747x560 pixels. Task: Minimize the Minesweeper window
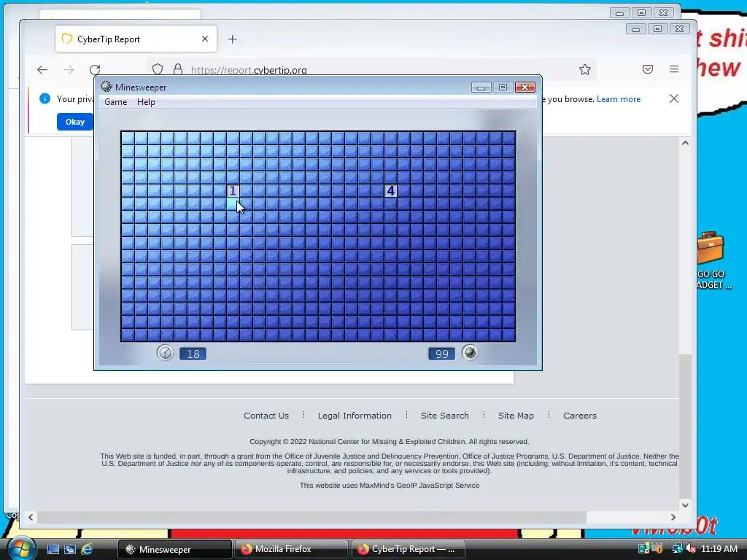point(481,87)
